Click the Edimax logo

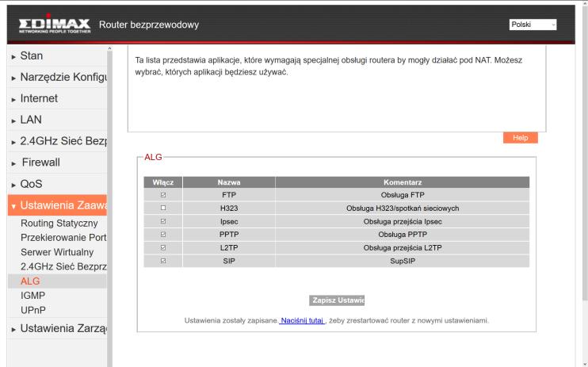[55, 24]
